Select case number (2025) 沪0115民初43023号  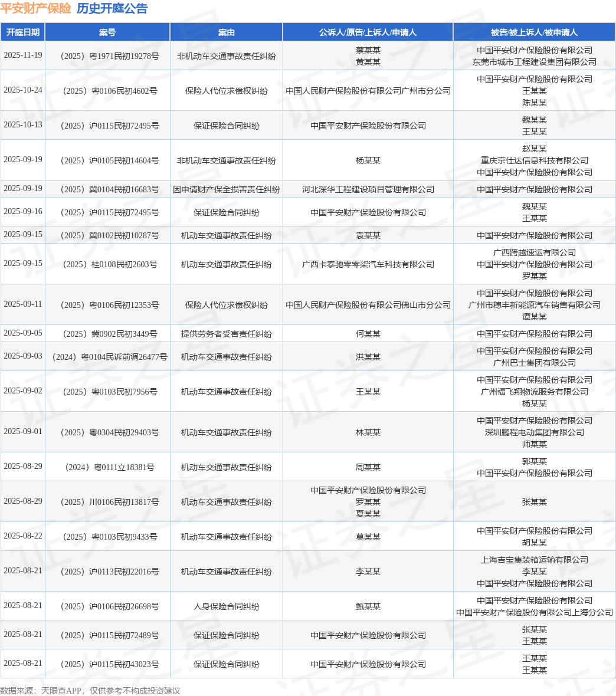pyautogui.click(x=107, y=664)
